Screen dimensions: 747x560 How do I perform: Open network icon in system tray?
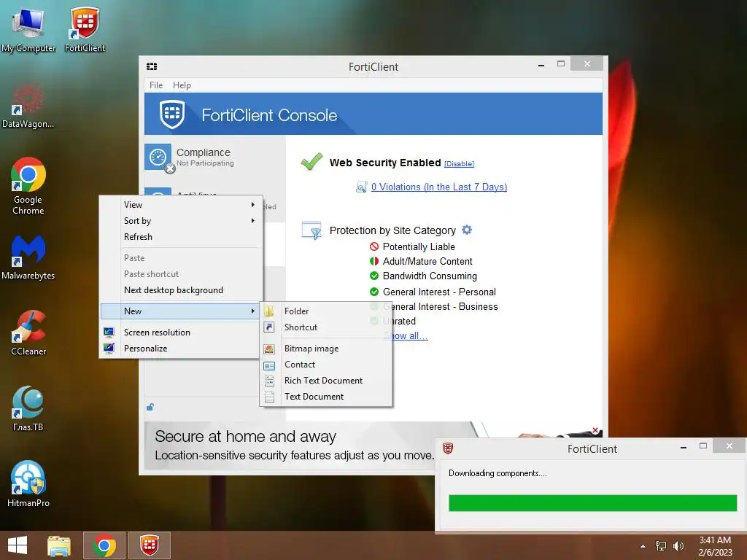661,546
